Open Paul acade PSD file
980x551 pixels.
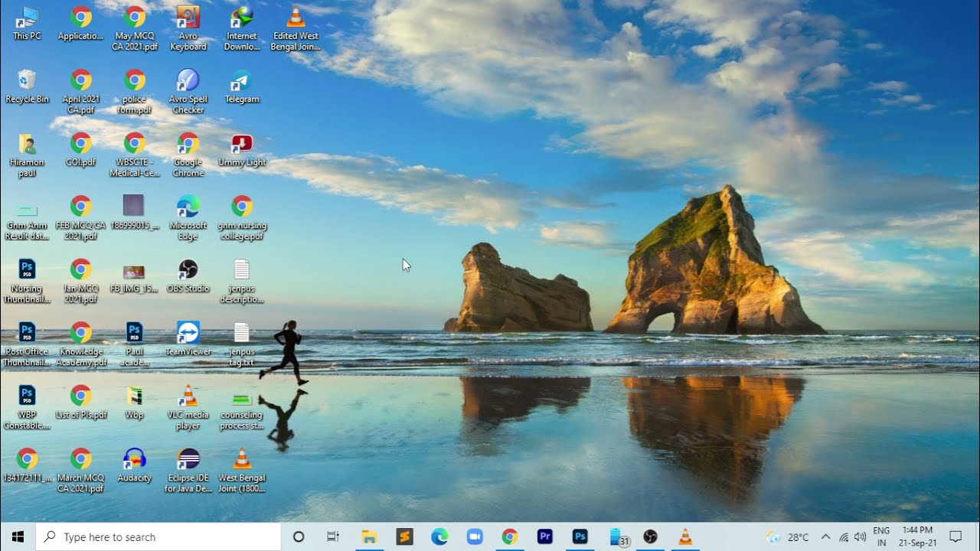[135, 344]
